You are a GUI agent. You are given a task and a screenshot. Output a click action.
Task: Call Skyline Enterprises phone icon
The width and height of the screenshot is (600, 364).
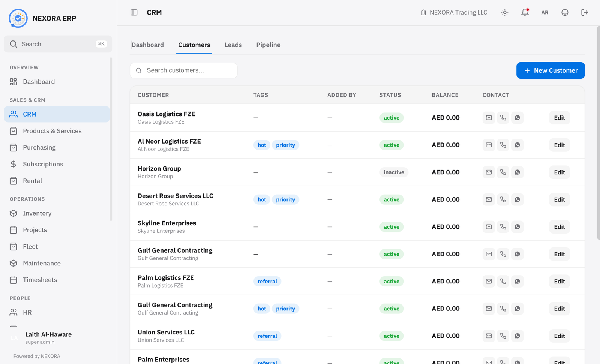pos(503,227)
